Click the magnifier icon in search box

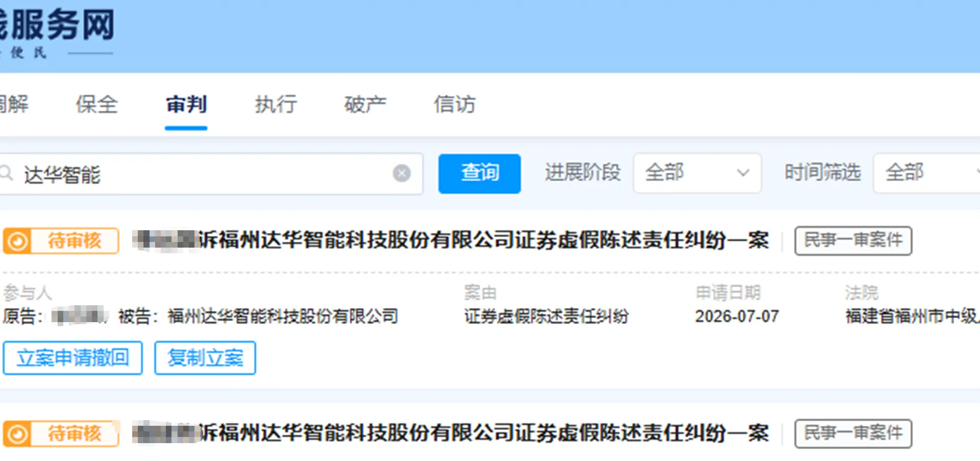6,173
